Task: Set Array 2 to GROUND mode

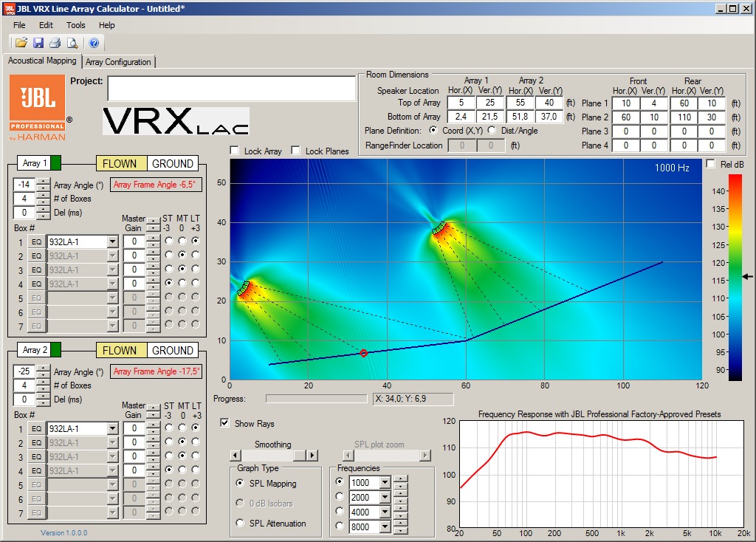Action: coord(172,351)
